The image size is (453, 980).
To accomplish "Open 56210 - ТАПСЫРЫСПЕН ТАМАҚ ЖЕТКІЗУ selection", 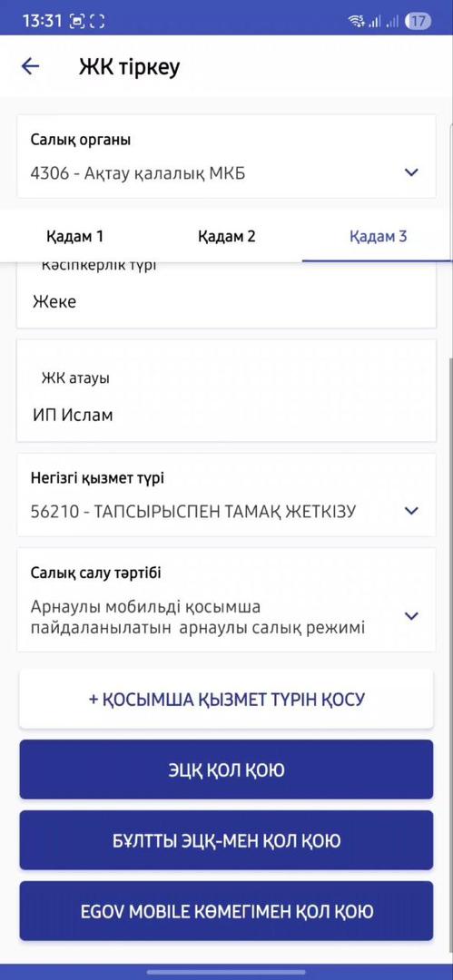I will [x=193, y=512].
